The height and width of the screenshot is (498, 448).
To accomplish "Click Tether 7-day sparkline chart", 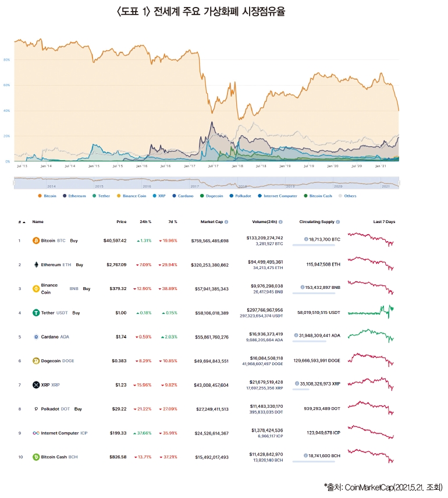I will point(371,312).
